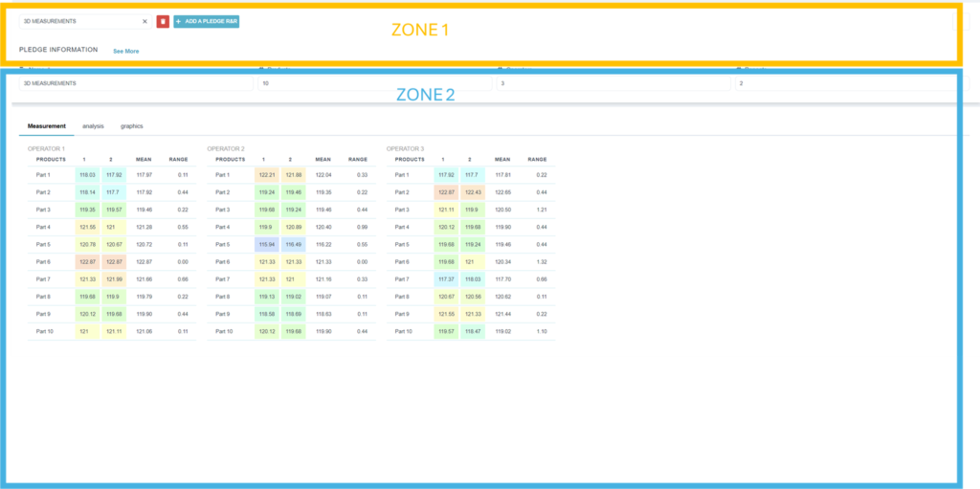
Task: Click the RANGE column header in Operator 3 table
Action: [x=538, y=160]
